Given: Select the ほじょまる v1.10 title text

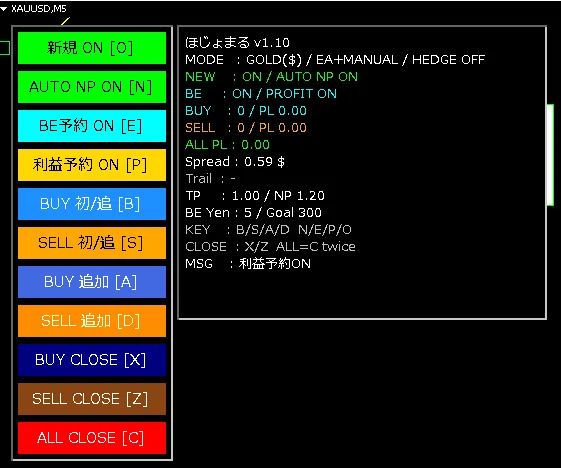Looking at the screenshot, I should [237, 43].
